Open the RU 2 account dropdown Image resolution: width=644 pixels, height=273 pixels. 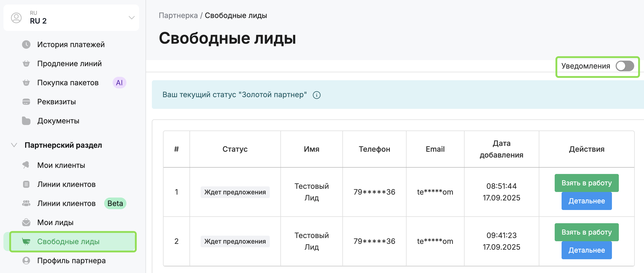pos(131,18)
